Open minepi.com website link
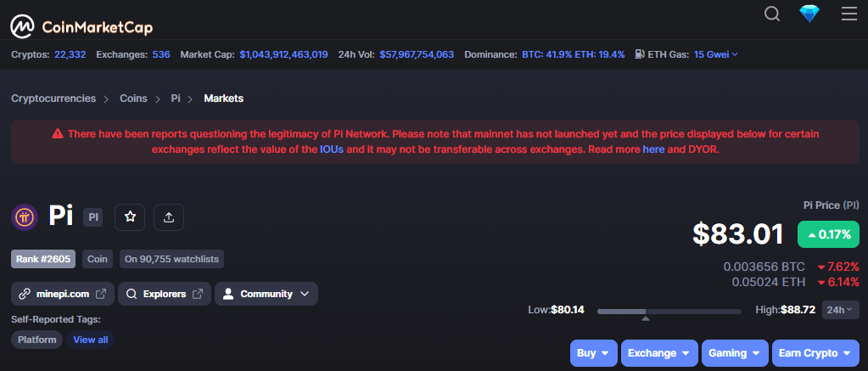The width and height of the screenshot is (868, 371). (63, 294)
